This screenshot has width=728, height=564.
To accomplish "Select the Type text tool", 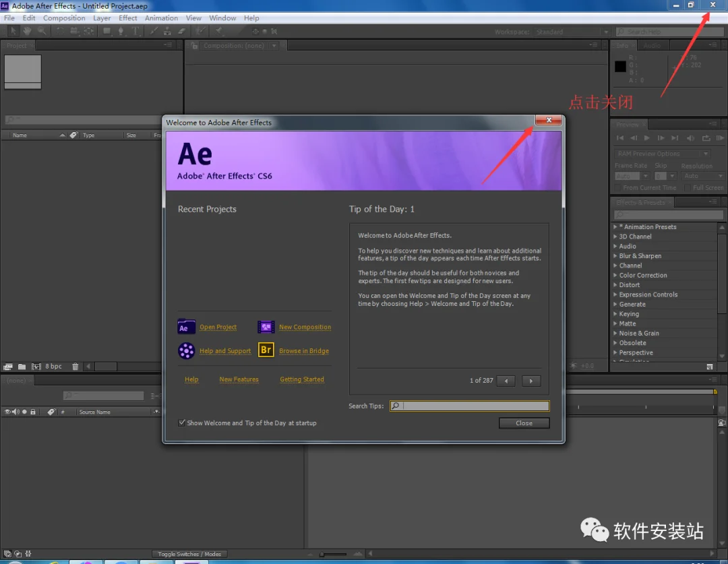I will pos(135,31).
